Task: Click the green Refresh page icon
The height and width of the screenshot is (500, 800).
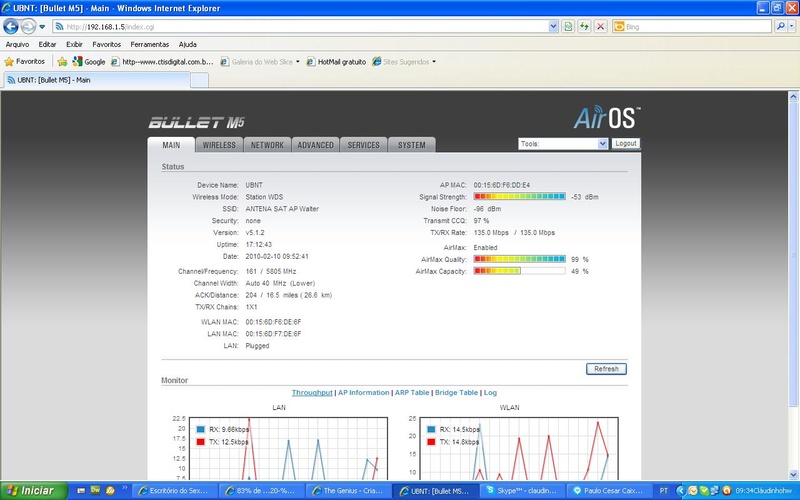Action: [584, 27]
